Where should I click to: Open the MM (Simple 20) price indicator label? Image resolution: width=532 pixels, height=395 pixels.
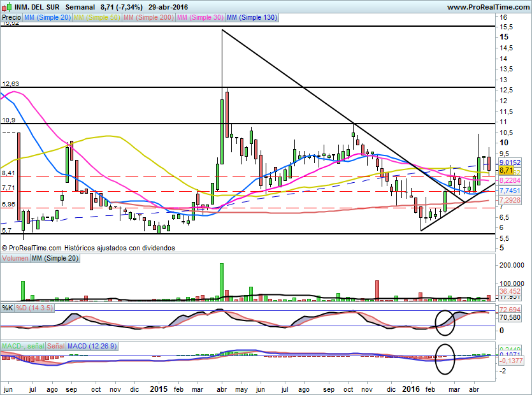click(x=48, y=17)
